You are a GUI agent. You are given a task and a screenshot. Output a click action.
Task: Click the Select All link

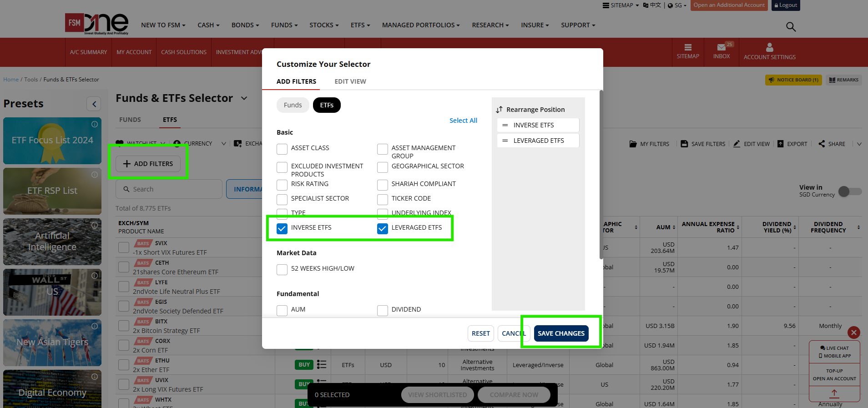click(x=463, y=121)
